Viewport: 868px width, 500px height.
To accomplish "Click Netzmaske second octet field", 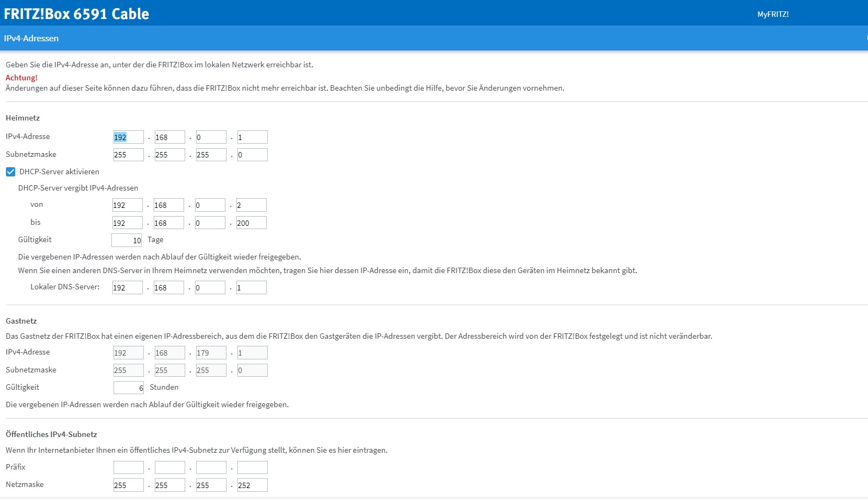I will point(170,485).
